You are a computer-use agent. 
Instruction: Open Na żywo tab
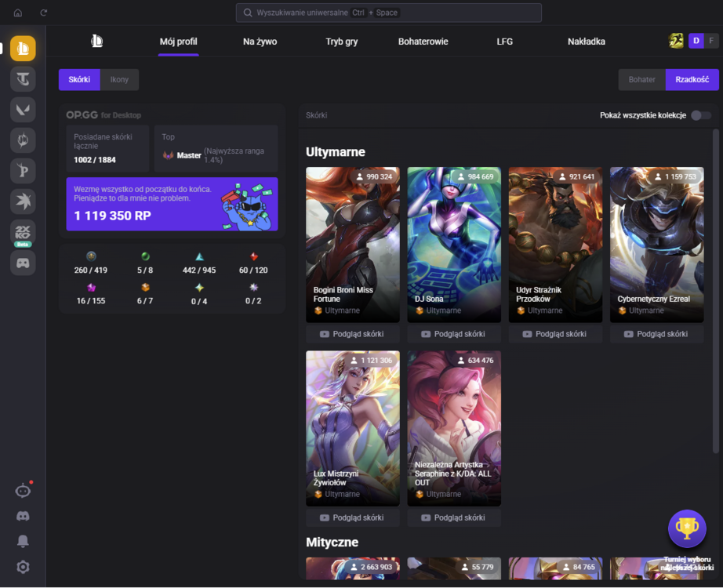260,42
